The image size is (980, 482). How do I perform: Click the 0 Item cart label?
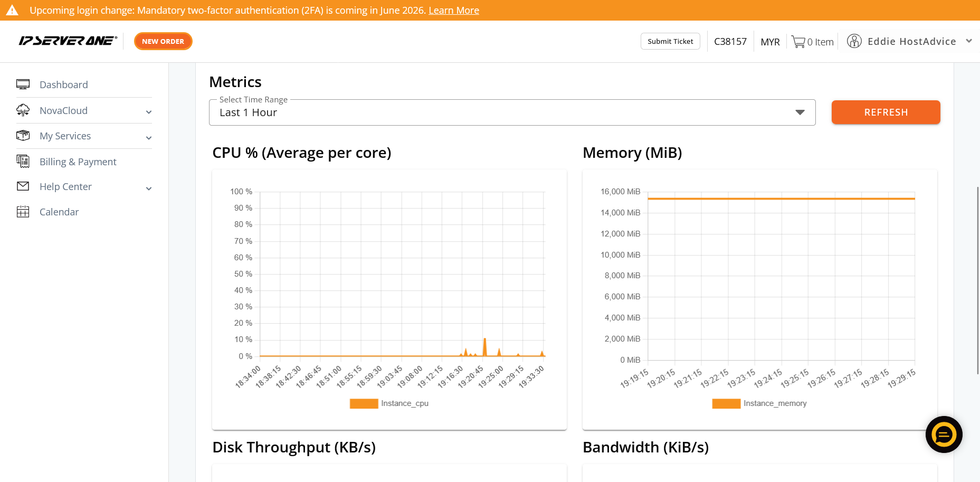pyautogui.click(x=820, y=42)
